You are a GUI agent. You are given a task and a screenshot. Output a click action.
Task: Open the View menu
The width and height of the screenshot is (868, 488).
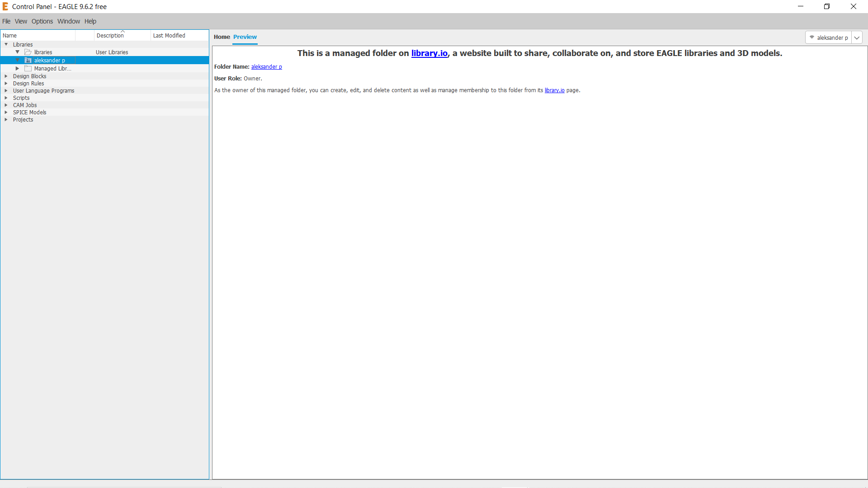pyautogui.click(x=21, y=21)
